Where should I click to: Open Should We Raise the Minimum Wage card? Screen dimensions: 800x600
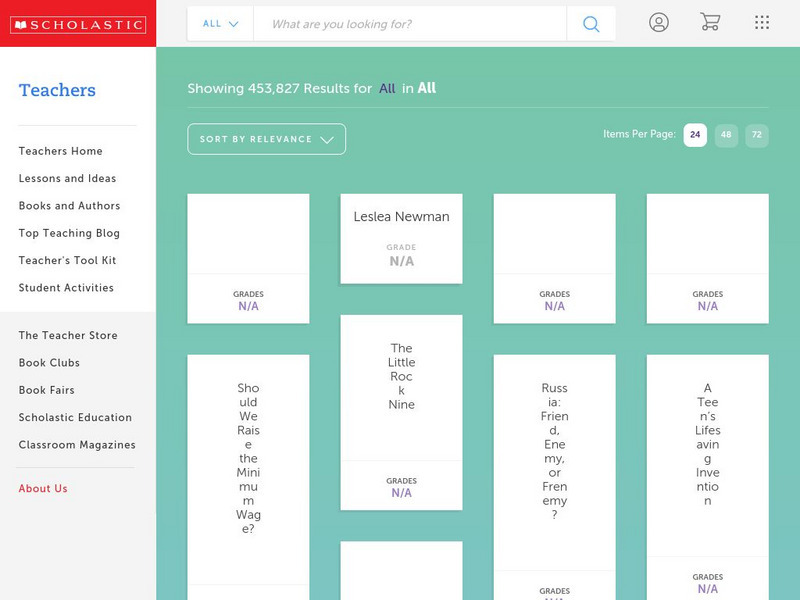coord(248,477)
